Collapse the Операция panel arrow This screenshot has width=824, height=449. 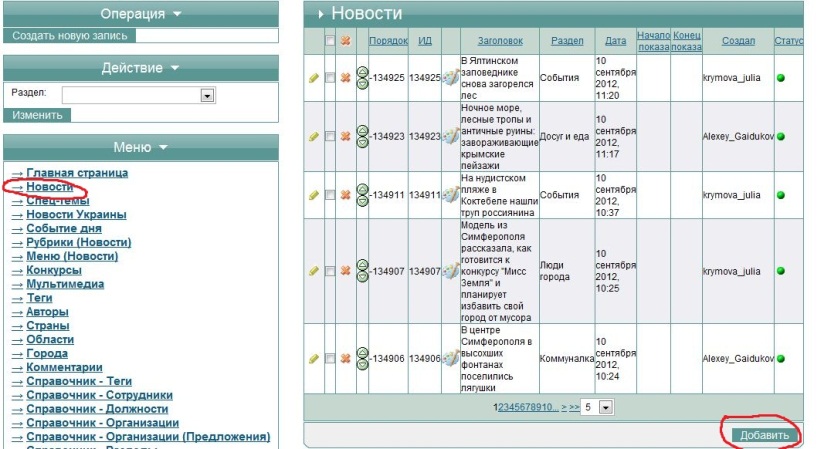177,14
